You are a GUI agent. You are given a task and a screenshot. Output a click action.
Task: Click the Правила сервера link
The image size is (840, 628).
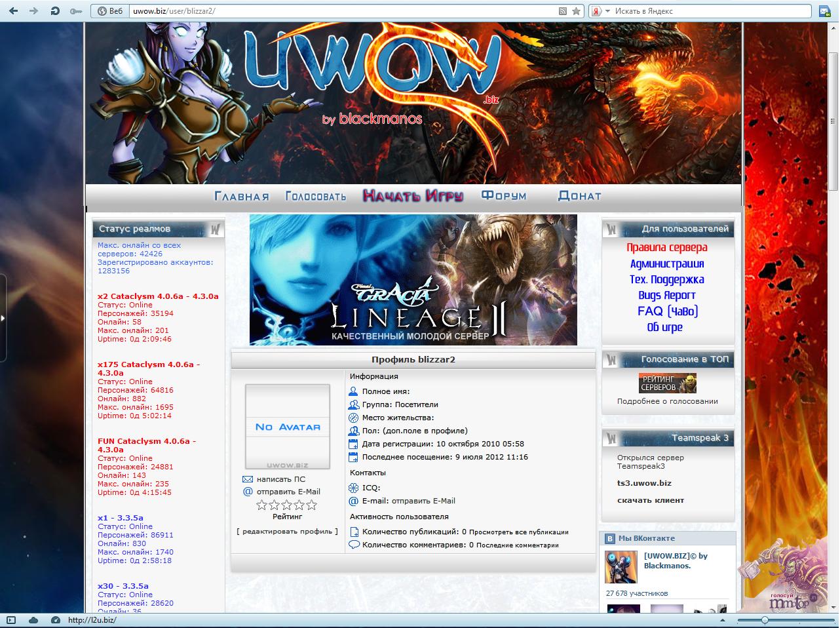(x=666, y=248)
